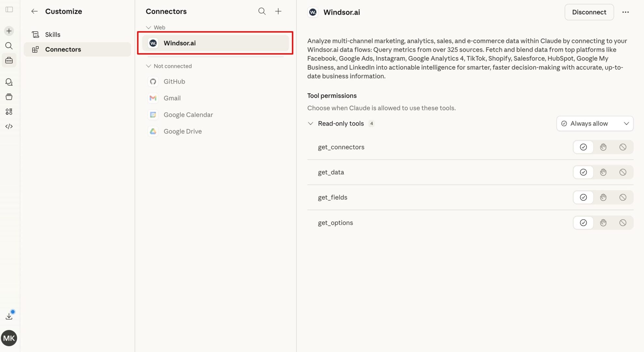This screenshot has width=644, height=352.
Task: Open the Always allow dropdown
Action: coord(595,124)
